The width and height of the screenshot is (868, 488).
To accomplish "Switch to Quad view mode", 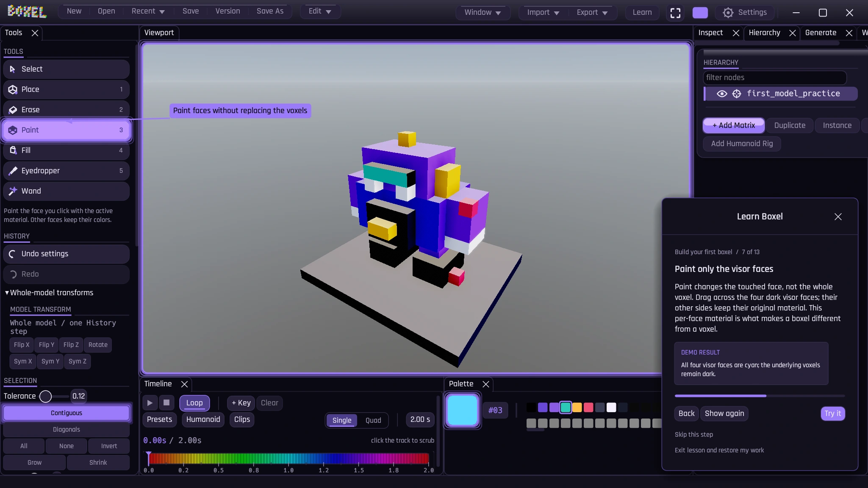I will pos(373,420).
